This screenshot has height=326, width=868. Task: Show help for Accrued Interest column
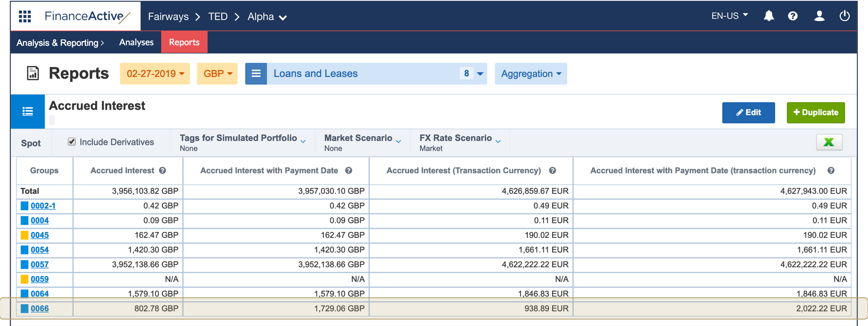pyautogui.click(x=162, y=170)
